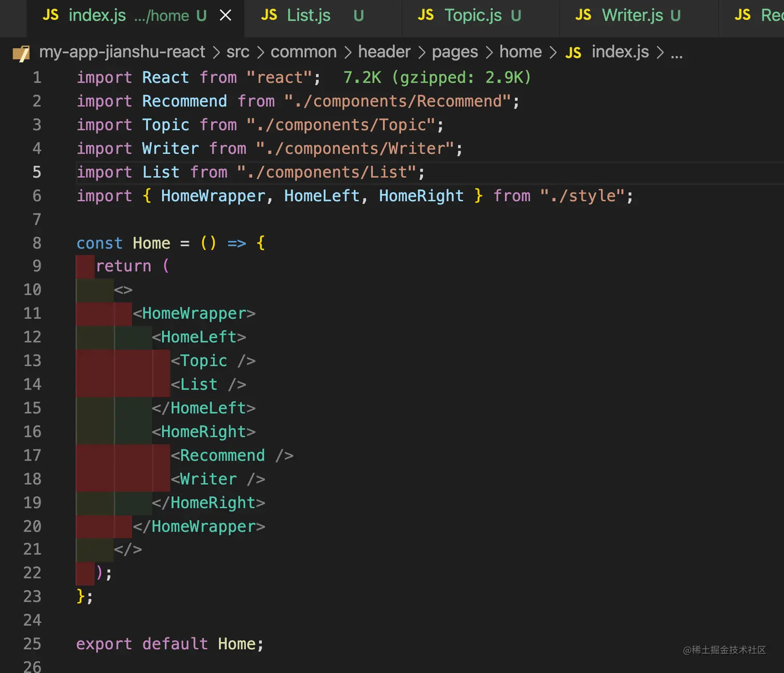The height and width of the screenshot is (673, 784).
Task: Click JS file icon on List.js tab
Action: [269, 15]
